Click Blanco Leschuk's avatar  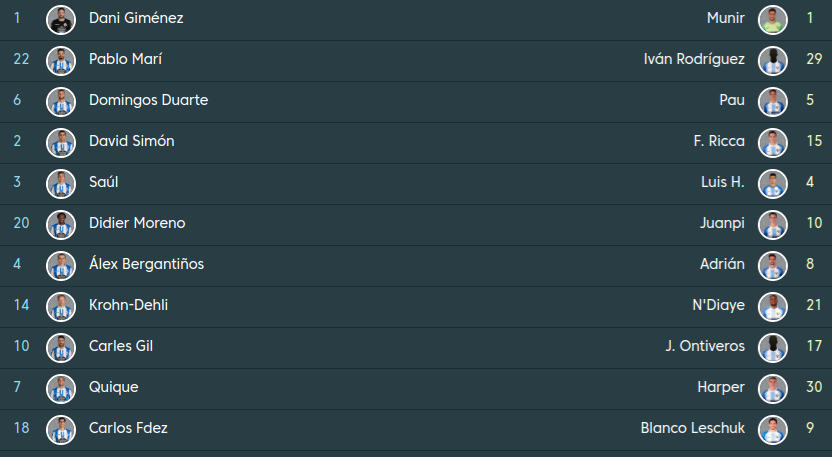point(772,429)
